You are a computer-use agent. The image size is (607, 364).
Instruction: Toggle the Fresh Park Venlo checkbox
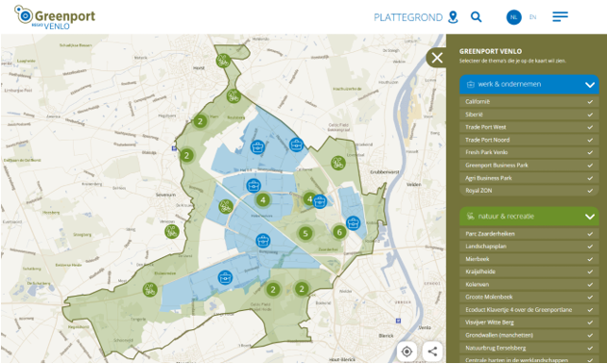[529, 152]
